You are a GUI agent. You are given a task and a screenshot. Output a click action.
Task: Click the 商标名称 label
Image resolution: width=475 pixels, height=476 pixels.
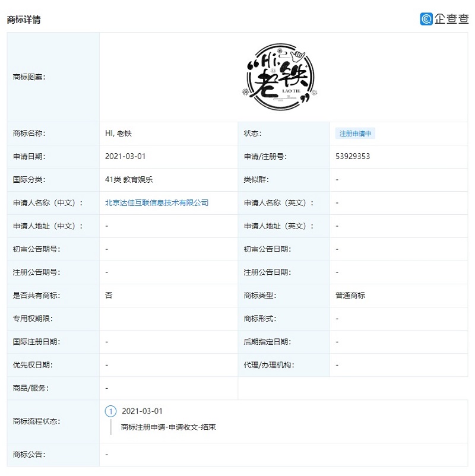click(x=29, y=134)
